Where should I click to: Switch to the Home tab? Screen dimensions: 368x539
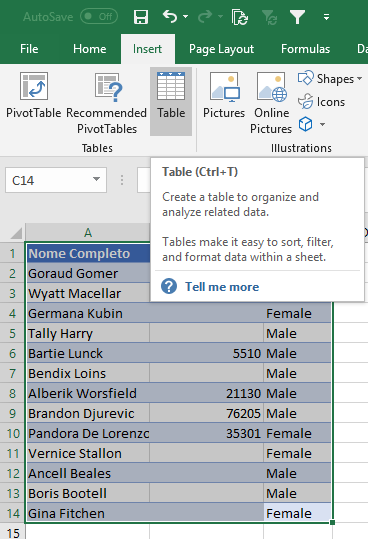pos(90,49)
